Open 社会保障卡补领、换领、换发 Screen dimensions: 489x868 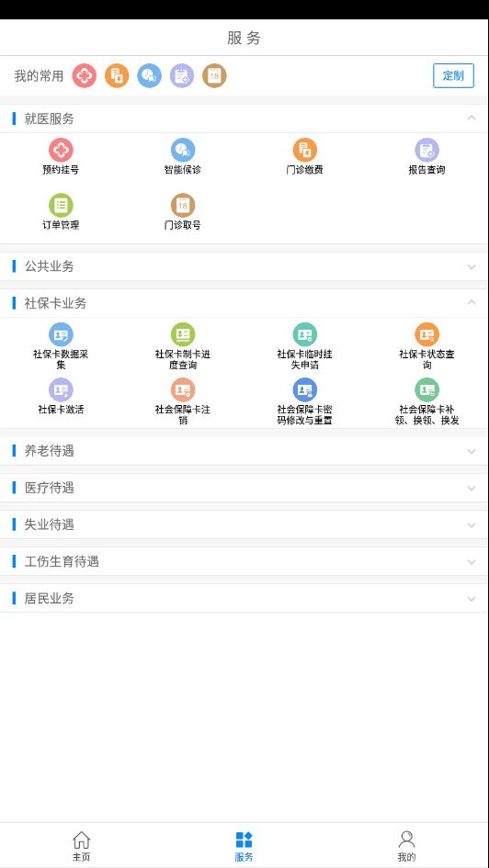tap(427, 402)
